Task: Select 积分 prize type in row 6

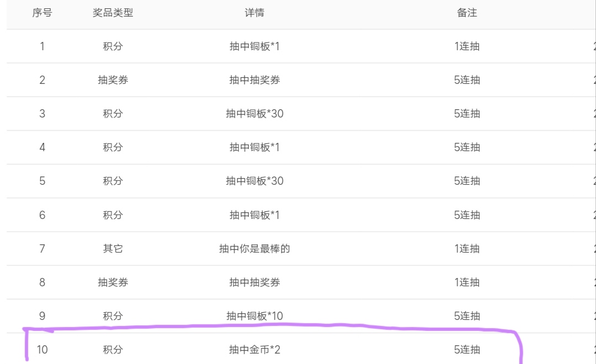Action: 113,215
